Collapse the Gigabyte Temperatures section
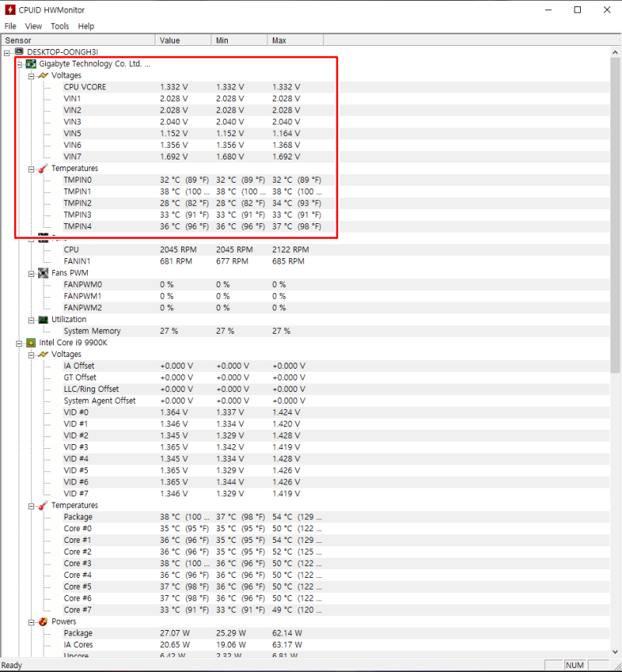 click(x=31, y=170)
